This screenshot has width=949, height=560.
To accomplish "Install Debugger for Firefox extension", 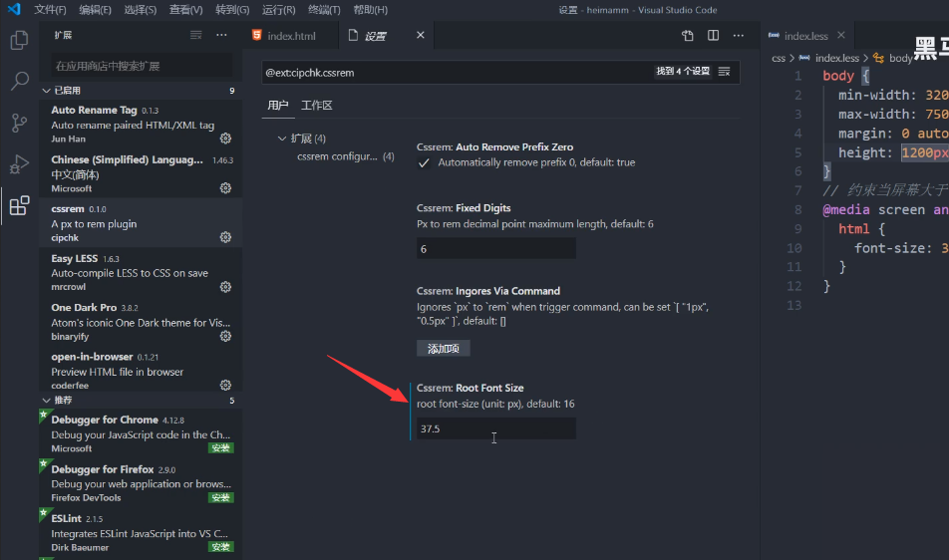I will coord(220,497).
